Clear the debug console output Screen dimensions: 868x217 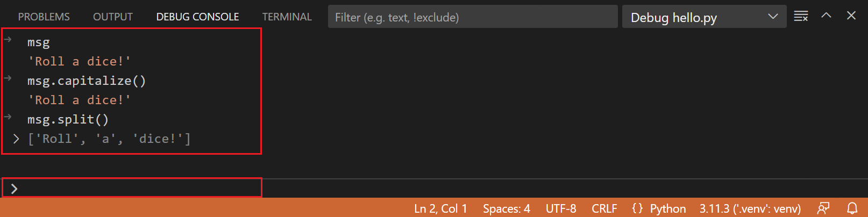click(801, 16)
